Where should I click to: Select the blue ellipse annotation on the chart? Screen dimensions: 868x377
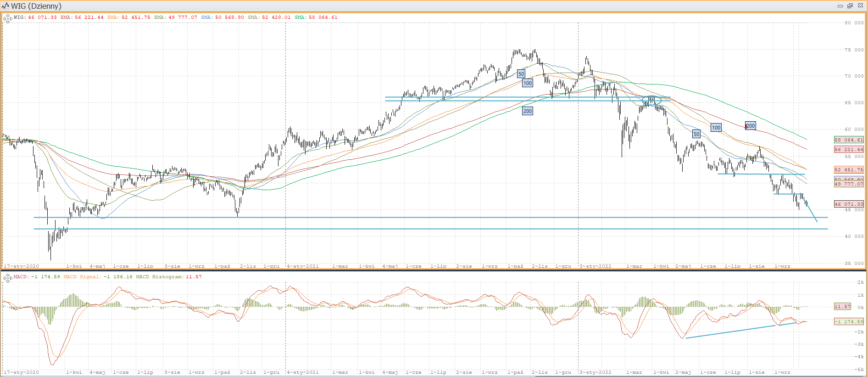point(651,100)
